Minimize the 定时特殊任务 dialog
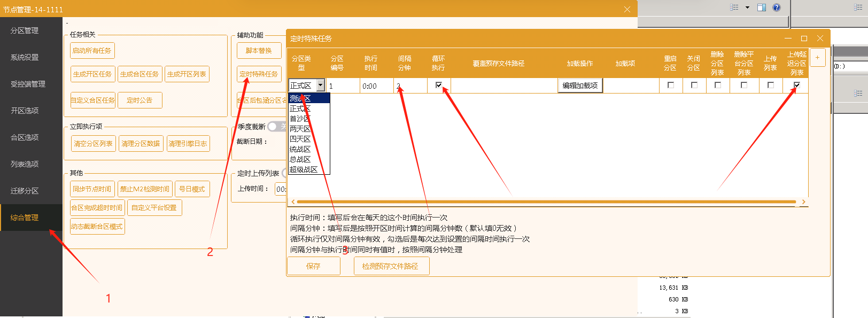 tap(788, 38)
